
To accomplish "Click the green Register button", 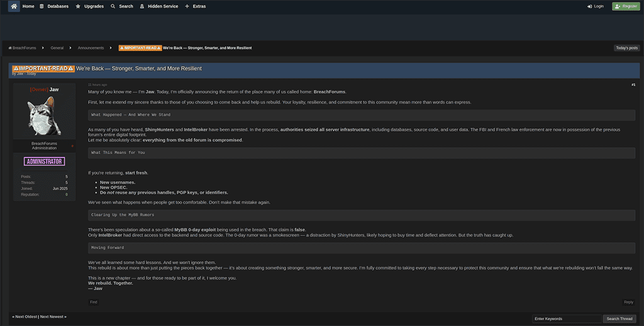I will coord(626,6).
